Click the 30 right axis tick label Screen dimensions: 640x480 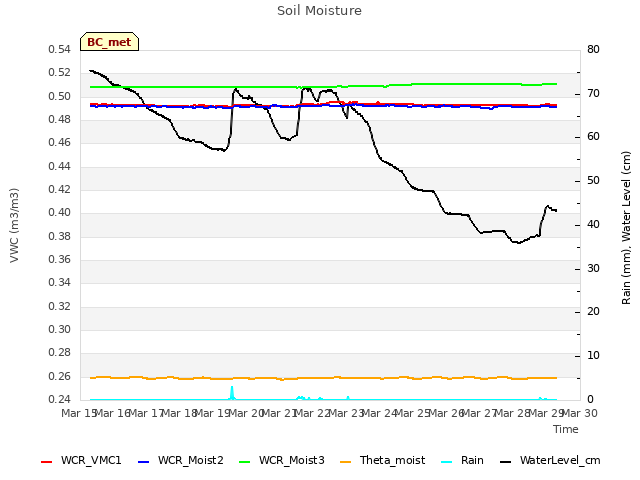[x=593, y=269]
